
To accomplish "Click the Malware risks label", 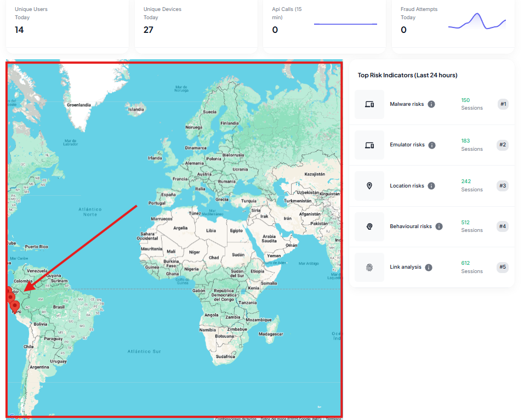I will [x=407, y=104].
